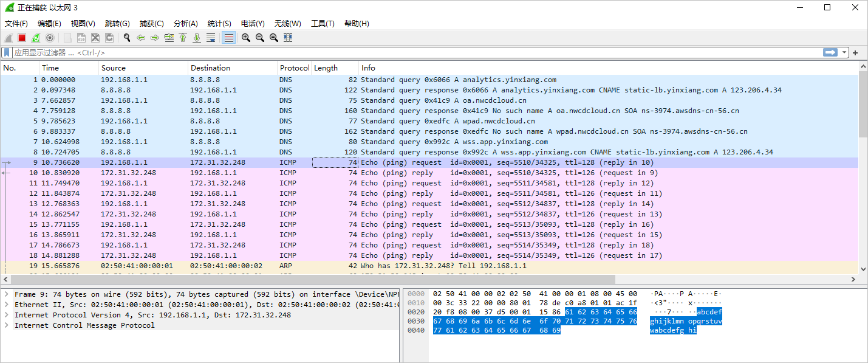Reset text size to normal icon

pos(274,38)
